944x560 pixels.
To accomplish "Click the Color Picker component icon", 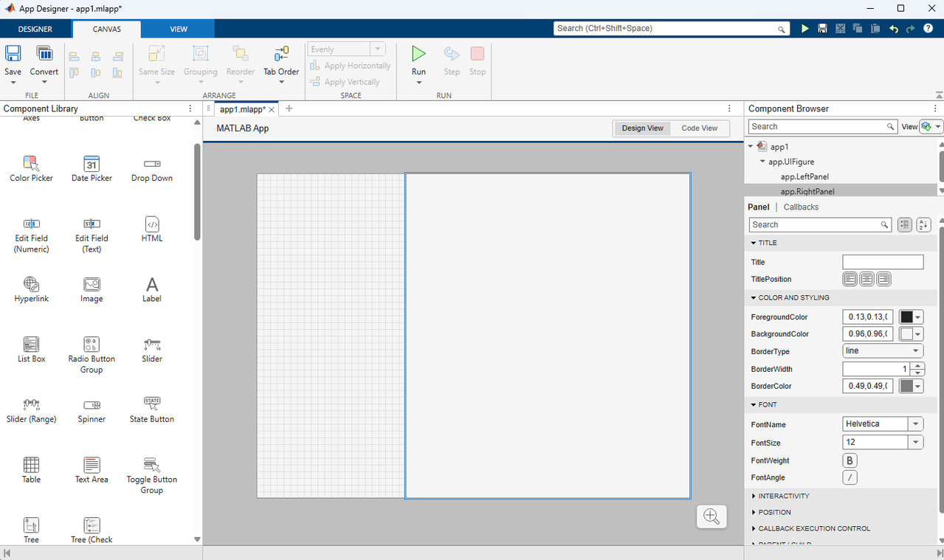I will [31, 163].
